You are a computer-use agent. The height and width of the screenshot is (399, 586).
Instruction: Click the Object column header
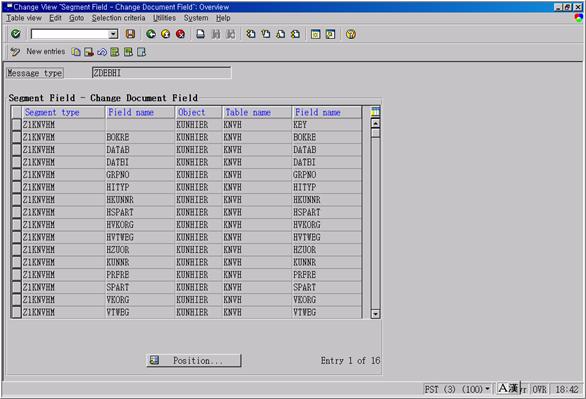[198, 112]
